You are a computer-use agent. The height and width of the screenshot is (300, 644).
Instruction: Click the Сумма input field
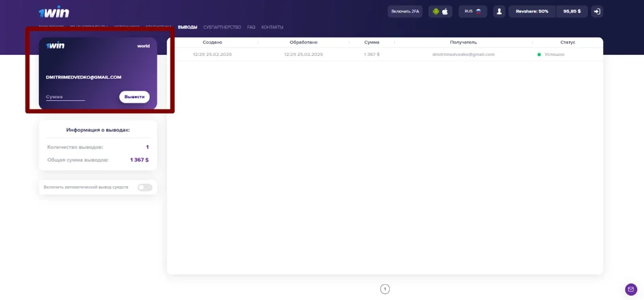65,97
